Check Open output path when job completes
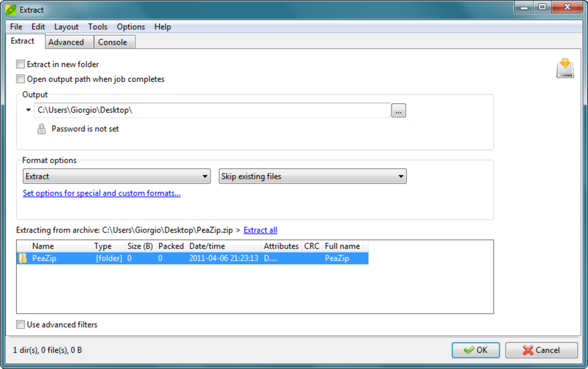 pos(20,79)
